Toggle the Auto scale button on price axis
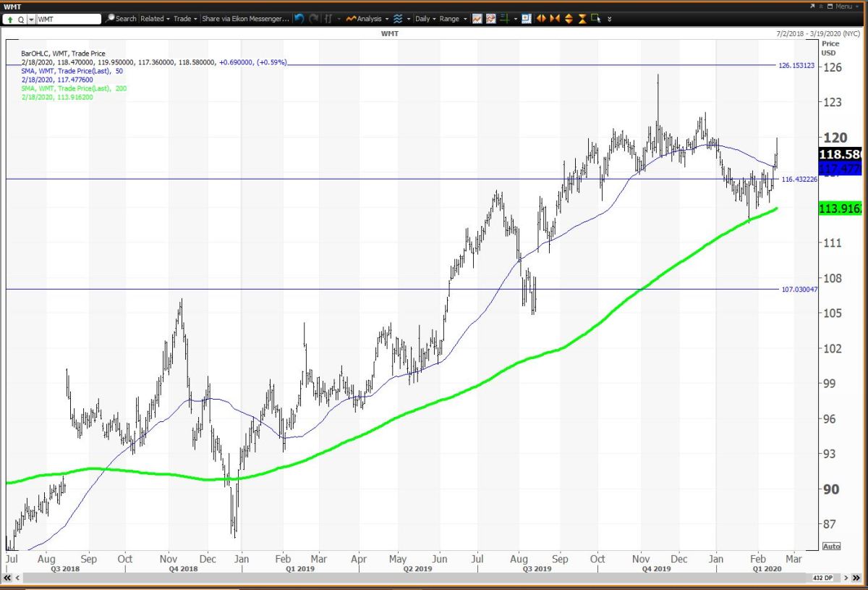 [x=831, y=546]
